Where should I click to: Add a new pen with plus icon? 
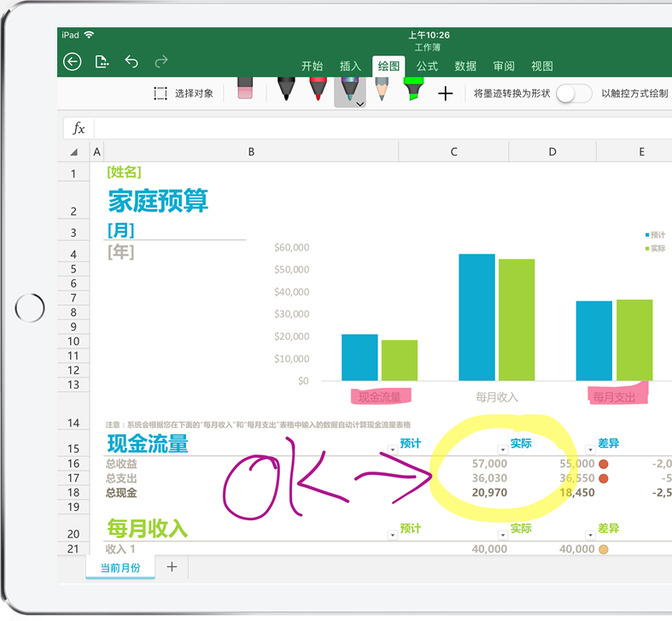[x=445, y=94]
